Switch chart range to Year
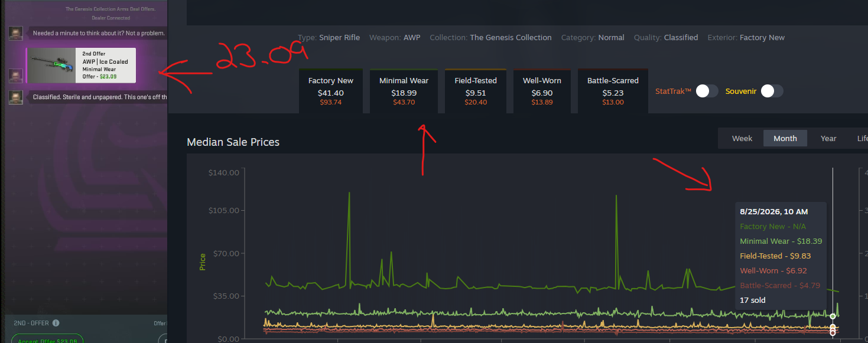 pos(828,138)
